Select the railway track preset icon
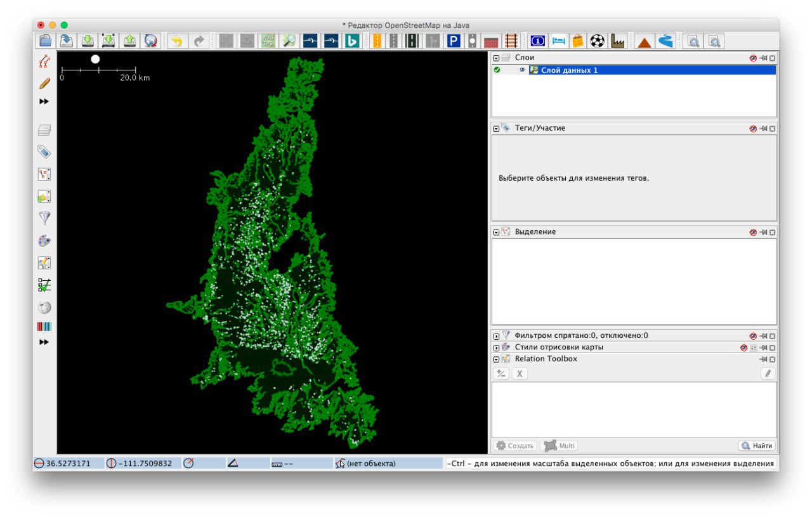This screenshot has height=518, width=812. click(x=510, y=41)
